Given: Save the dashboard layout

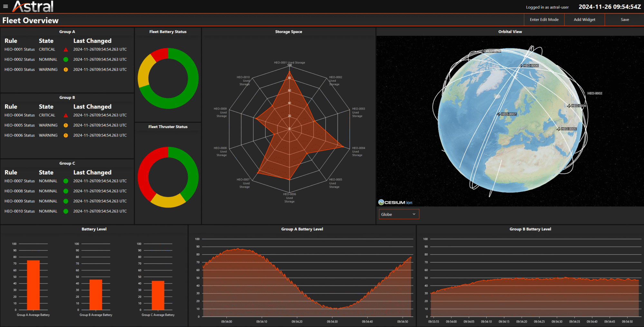Looking at the screenshot, I should 624,20.
